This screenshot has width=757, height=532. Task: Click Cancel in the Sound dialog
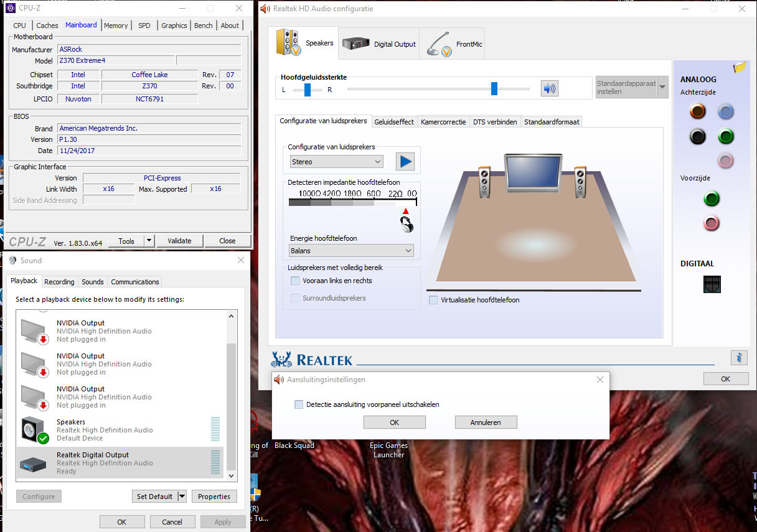[x=172, y=522]
